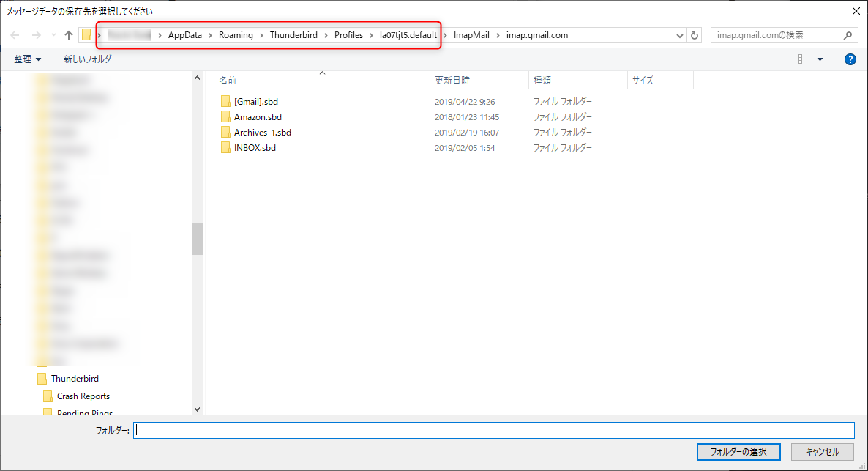This screenshot has width=868, height=471.
Task: Select the [Gmail].sbd folder
Action: pos(255,101)
